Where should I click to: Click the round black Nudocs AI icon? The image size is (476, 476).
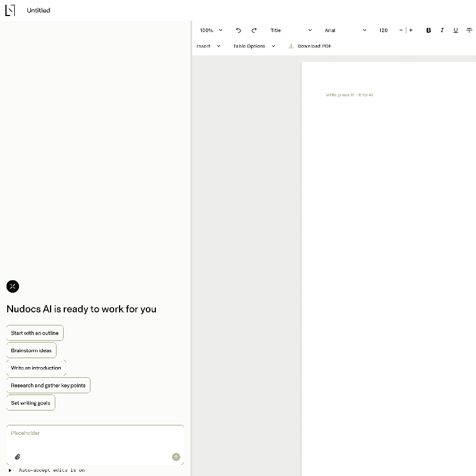pos(12,286)
